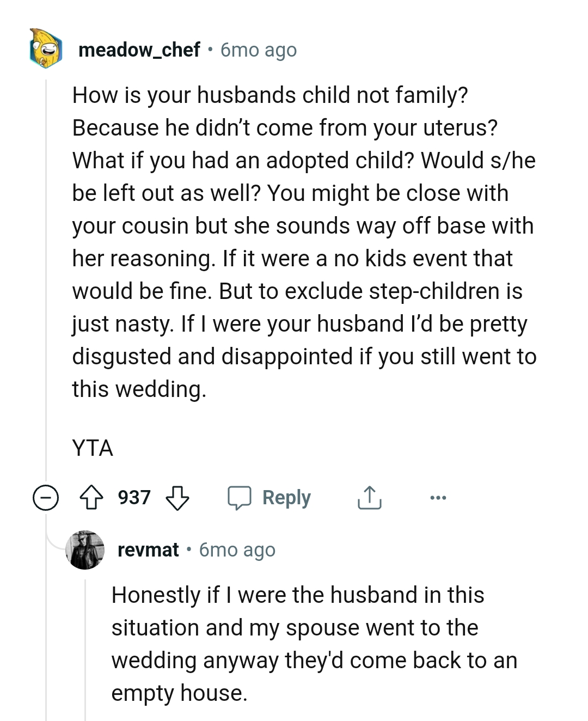
Task: Open the comment reply icon
Action: pyautogui.click(x=241, y=497)
